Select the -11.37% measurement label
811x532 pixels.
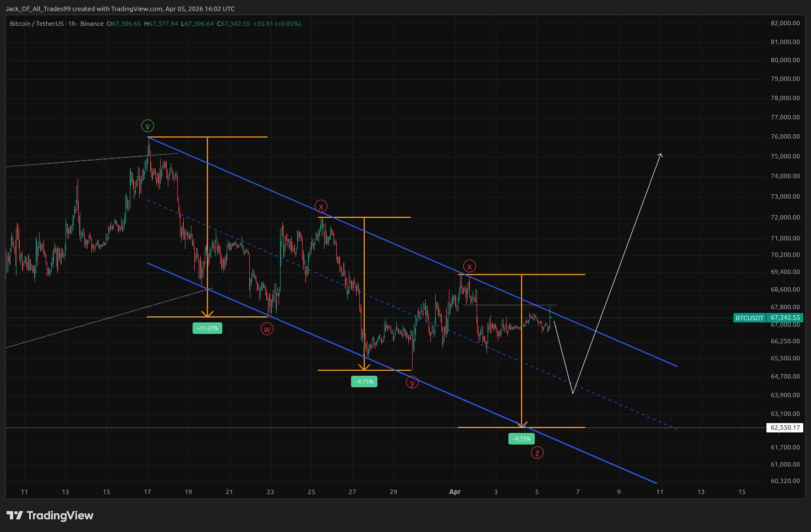207,328
